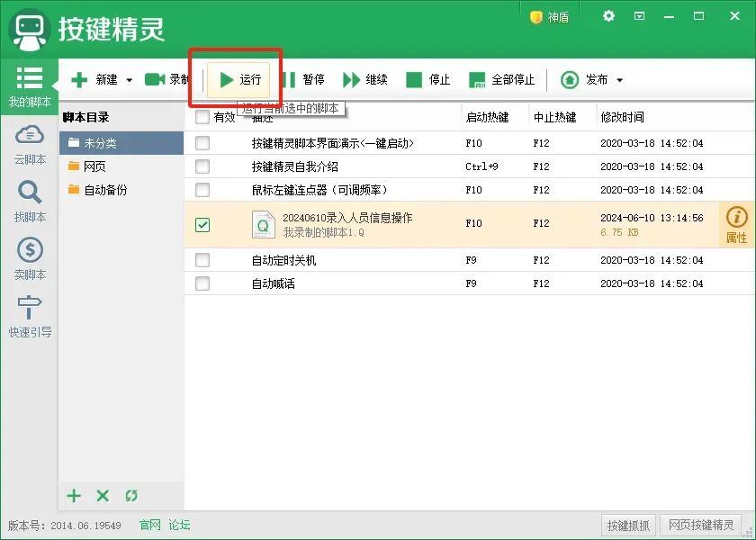Open the 官网 official site link

pyautogui.click(x=150, y=525)
